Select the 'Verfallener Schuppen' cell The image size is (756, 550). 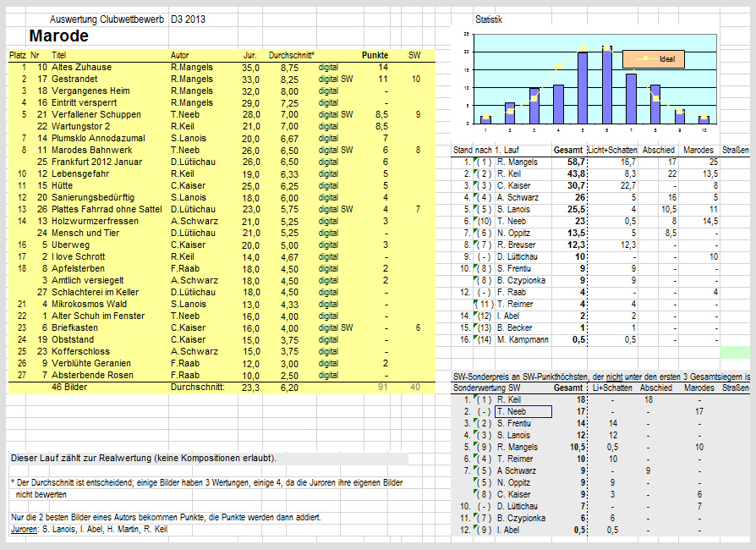pyautogui.click(x=96, y=114)
